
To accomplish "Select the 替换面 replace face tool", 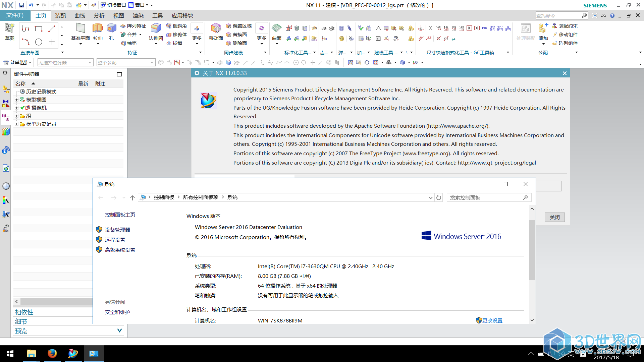I will 236,35.
